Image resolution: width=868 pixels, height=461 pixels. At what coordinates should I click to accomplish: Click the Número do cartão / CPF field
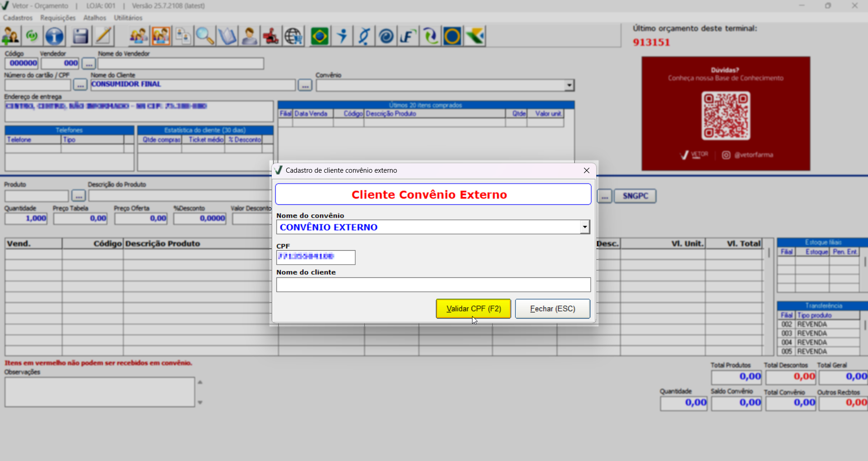pos(38,85)
